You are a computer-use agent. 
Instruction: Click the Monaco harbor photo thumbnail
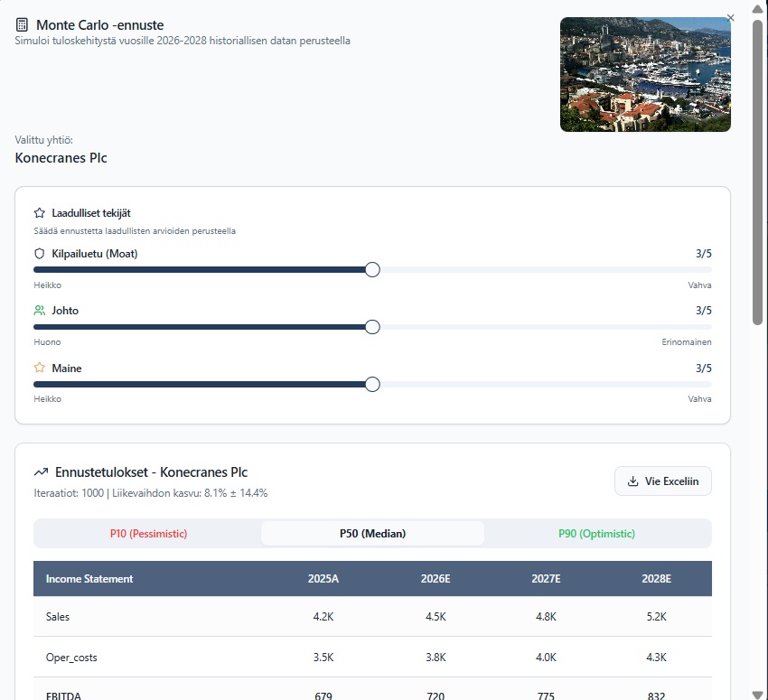645,75
